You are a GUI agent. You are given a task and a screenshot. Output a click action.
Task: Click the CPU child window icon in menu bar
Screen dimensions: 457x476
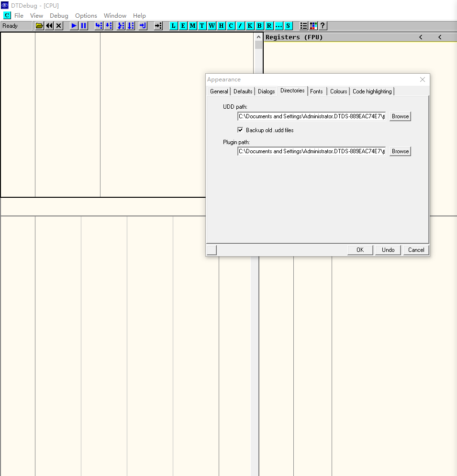[7, 15]
